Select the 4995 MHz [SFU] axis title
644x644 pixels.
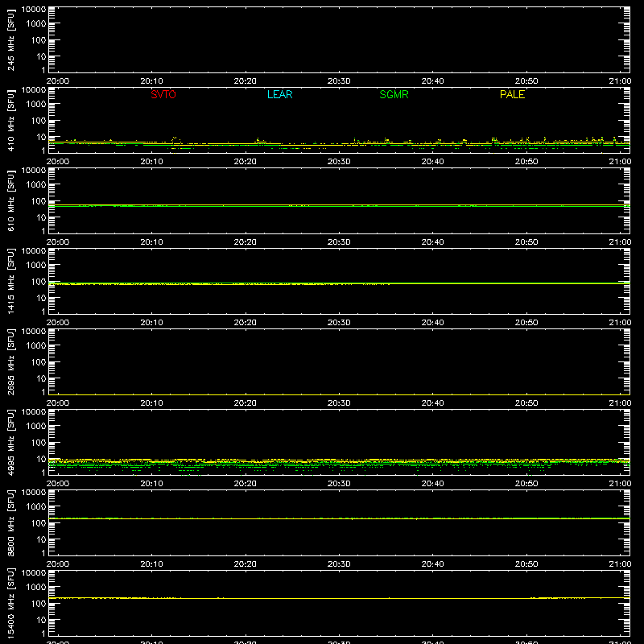[10, 442]
